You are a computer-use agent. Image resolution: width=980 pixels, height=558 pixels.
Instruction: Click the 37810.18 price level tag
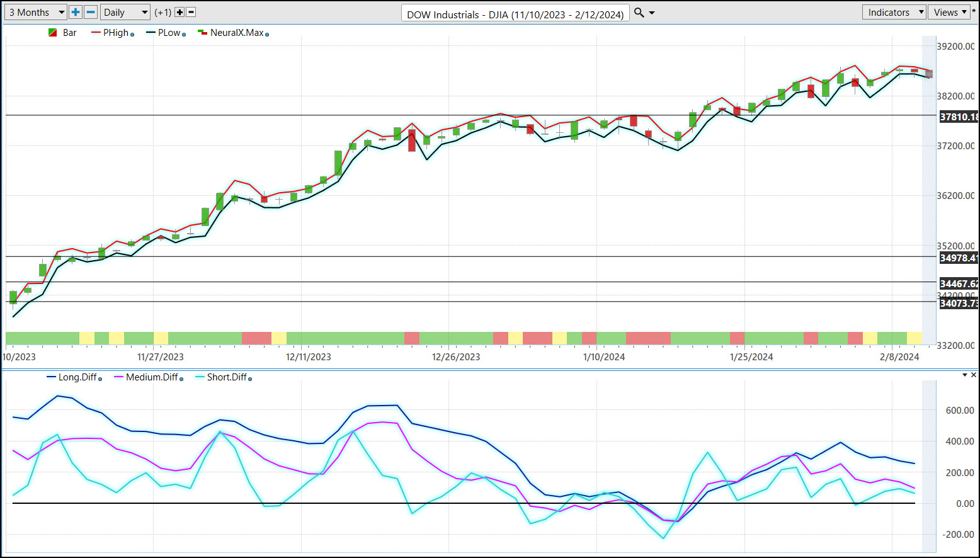(x=959, y=117)
